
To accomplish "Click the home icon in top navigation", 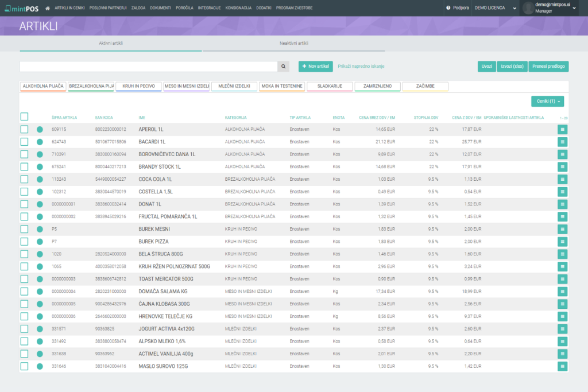I will pos(47,8).
